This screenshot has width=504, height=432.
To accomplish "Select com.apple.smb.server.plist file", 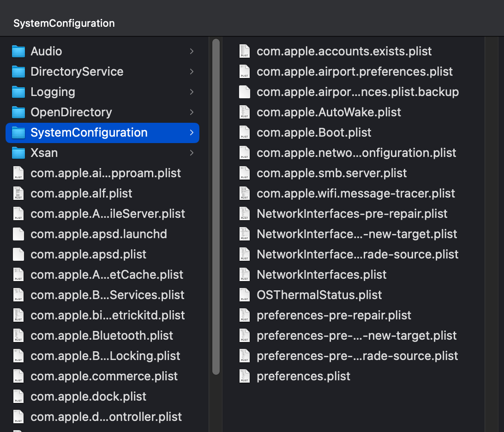I will 331,173.
